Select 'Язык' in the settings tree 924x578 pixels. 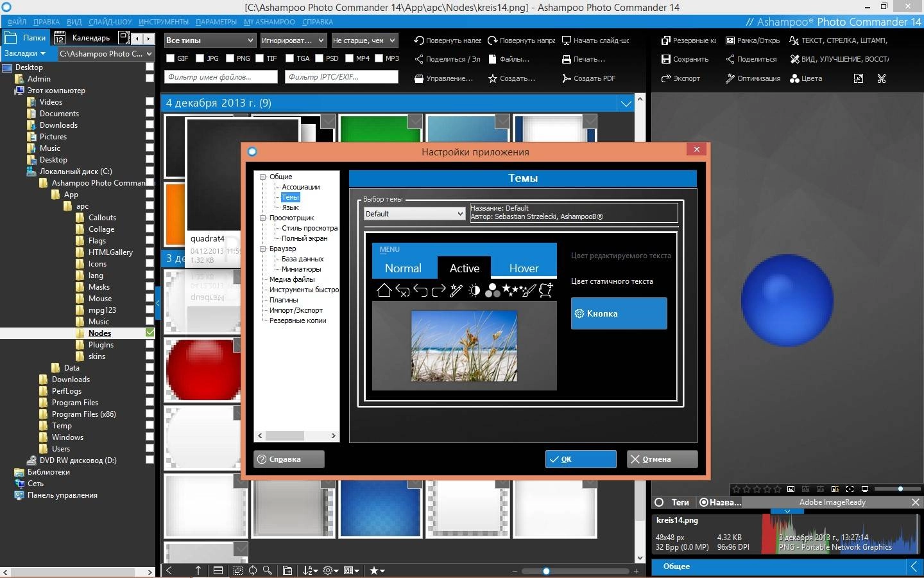290,207
